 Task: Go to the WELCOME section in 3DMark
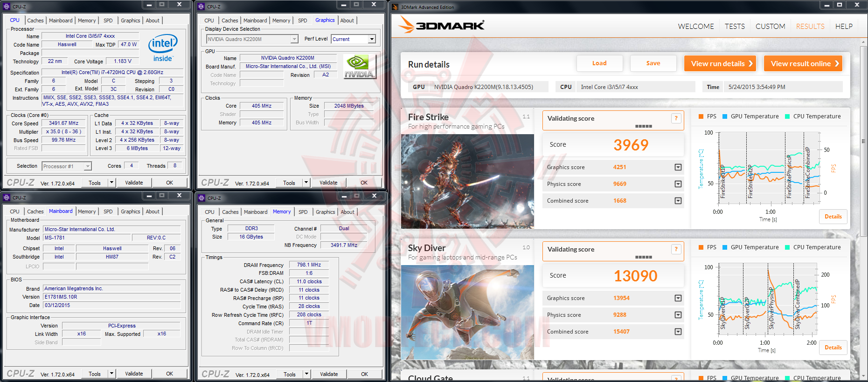(x=696, y=27)
